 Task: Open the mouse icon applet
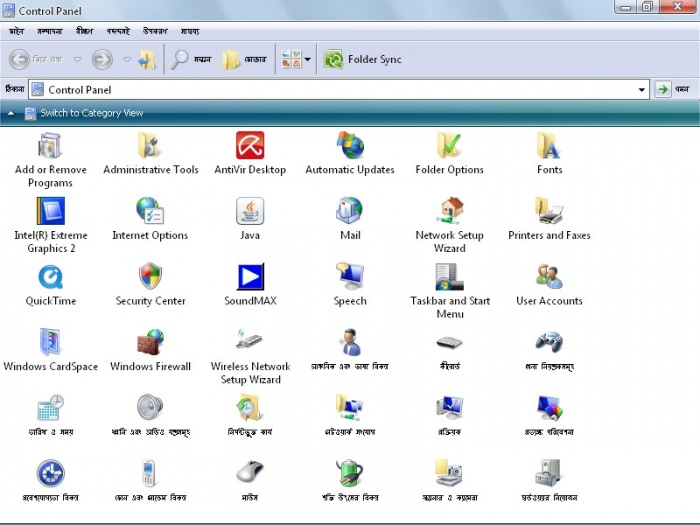coord(250,481)
